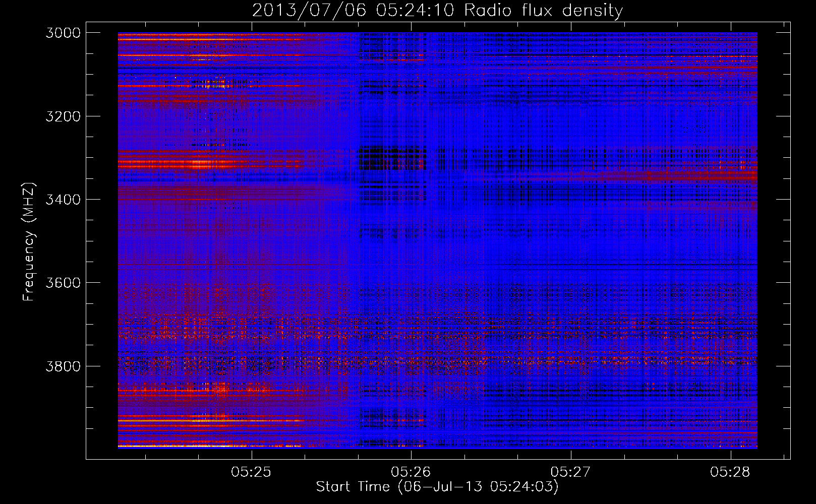Click the 3200 frequency tick label

click(x=63, y=116)
